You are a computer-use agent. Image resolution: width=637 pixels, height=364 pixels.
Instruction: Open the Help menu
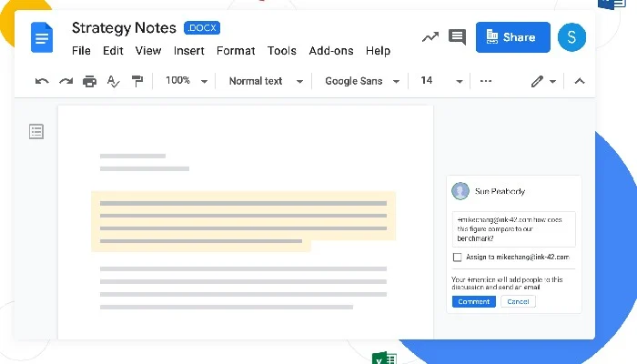(x=378, y=51)
